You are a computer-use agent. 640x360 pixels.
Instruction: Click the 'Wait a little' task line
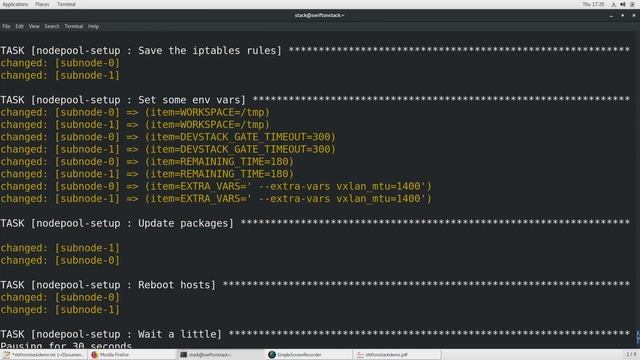click(x=315, y=334)
